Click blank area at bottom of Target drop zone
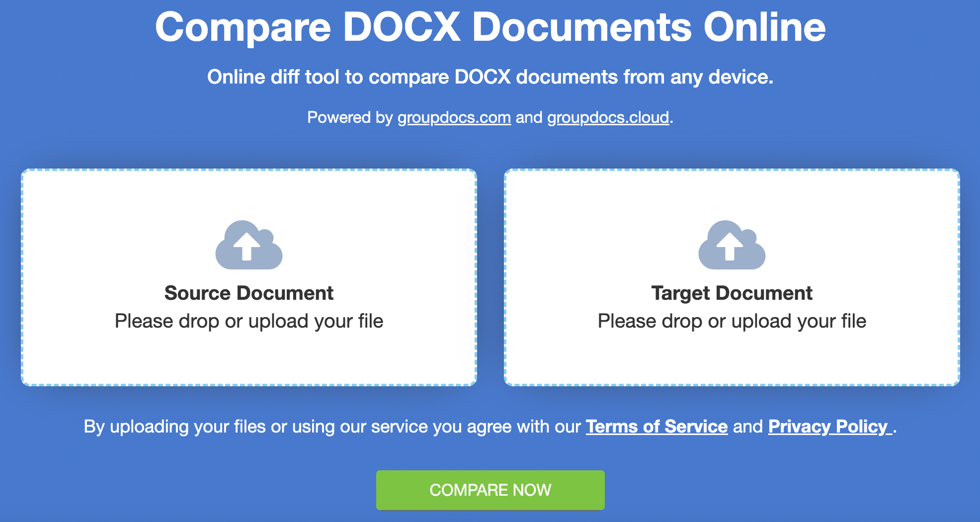This screenshot has height=522, width=980. click(x=732, y=360)
